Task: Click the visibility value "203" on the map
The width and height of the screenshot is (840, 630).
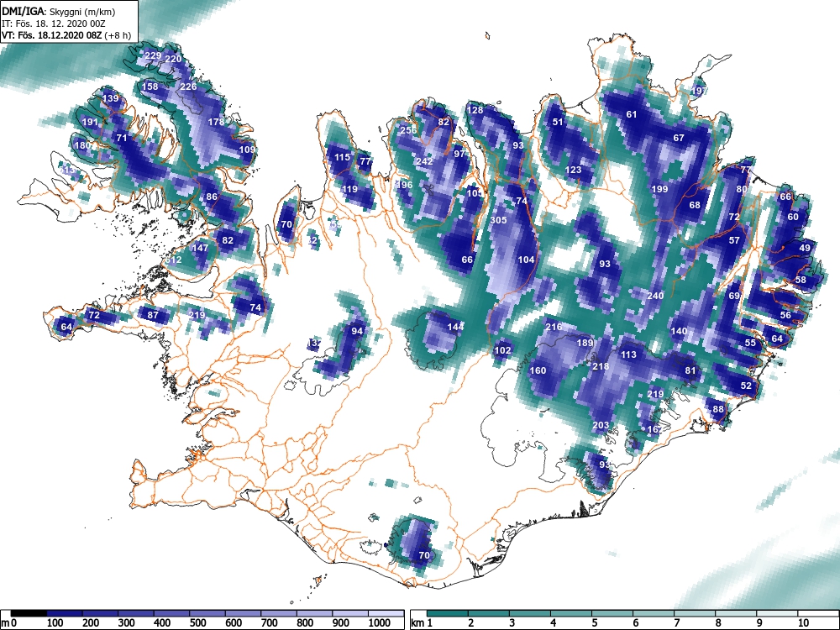Action: coord(601,425)
